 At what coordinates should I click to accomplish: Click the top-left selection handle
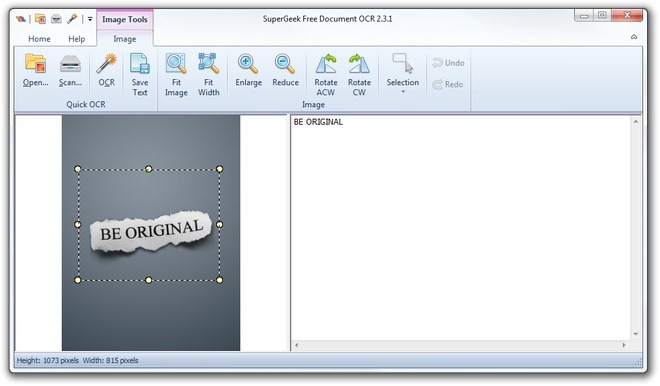coord(77,169)
